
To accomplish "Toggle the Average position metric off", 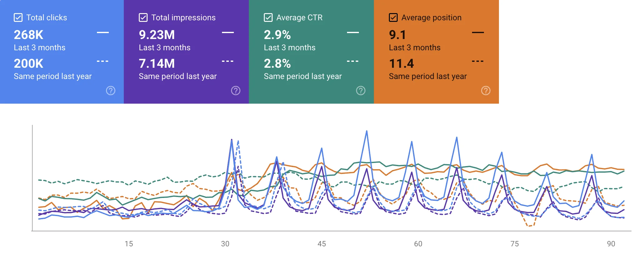I will tap(393, 17).
